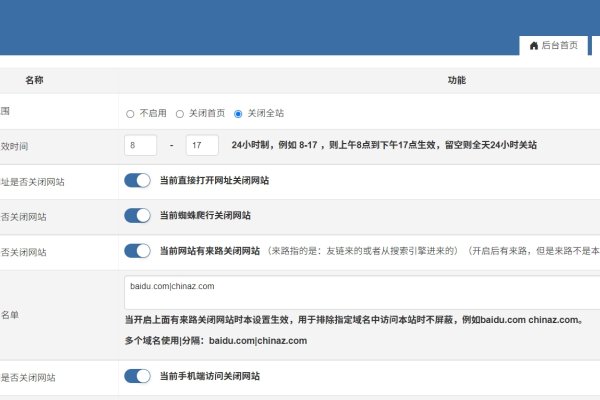Toggle 当前直接打开网址关闭网站 switch

tap(137, 180)
